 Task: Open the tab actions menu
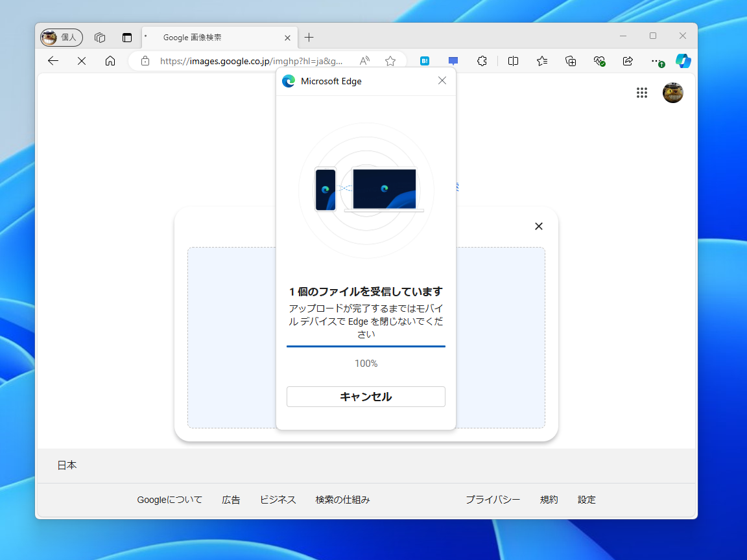pos(127,37)
